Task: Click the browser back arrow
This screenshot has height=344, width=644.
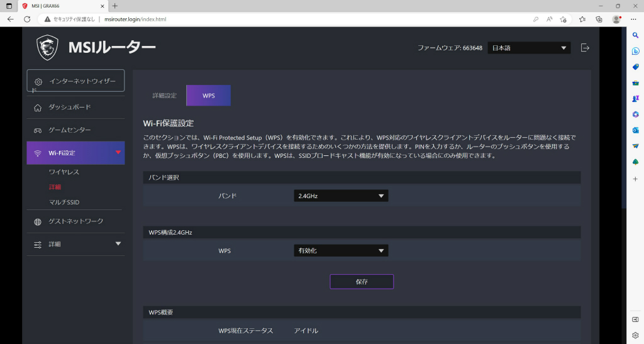Action: coord(11,19)
